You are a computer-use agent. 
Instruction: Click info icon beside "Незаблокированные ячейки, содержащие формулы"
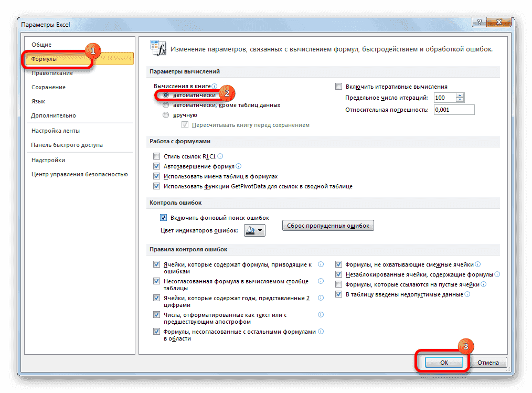click(497, 274)
